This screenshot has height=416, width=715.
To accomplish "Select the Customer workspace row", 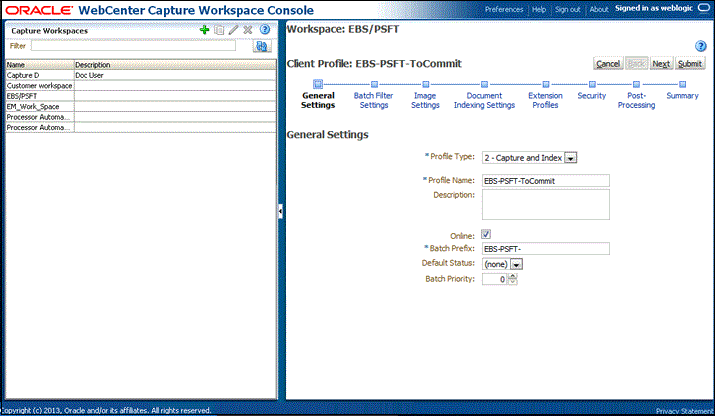I will [x=140, y=86].
